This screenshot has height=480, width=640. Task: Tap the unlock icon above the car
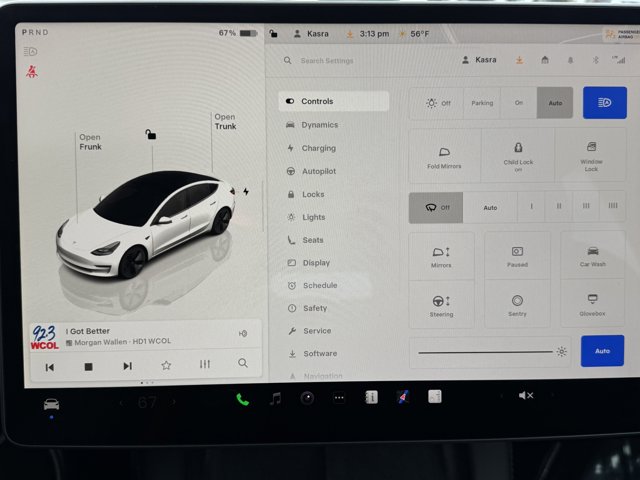pos(151,134)
